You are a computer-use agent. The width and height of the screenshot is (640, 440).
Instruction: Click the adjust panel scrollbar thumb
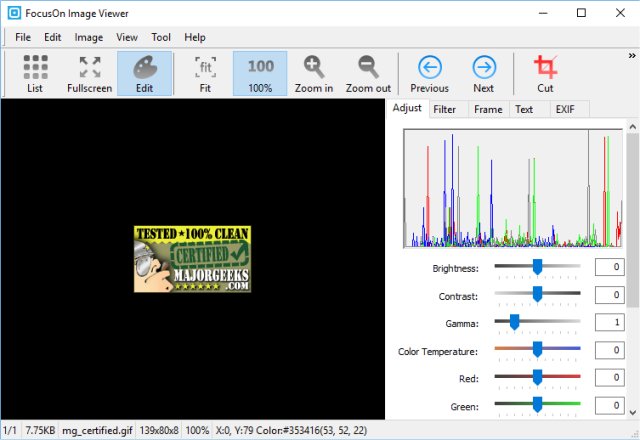(x=633, y=220)
